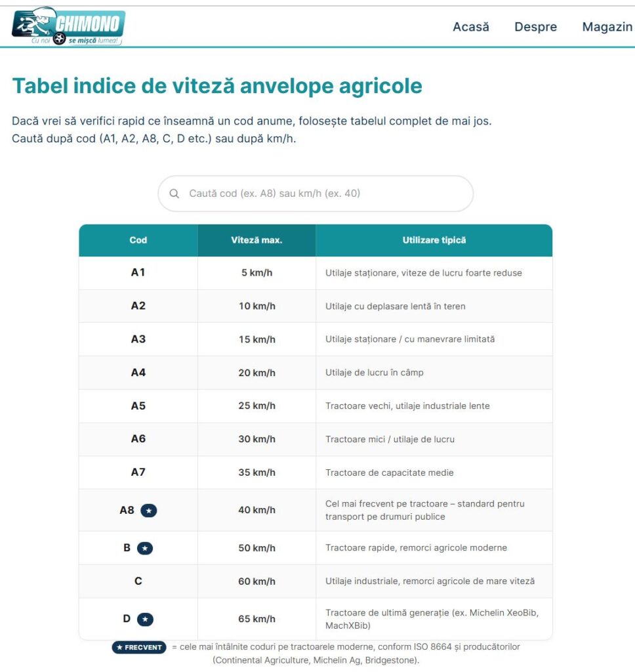The height and width of the screenshot is (672, 635).
Task: Select the A1 code cell
Action: (138, 272)
